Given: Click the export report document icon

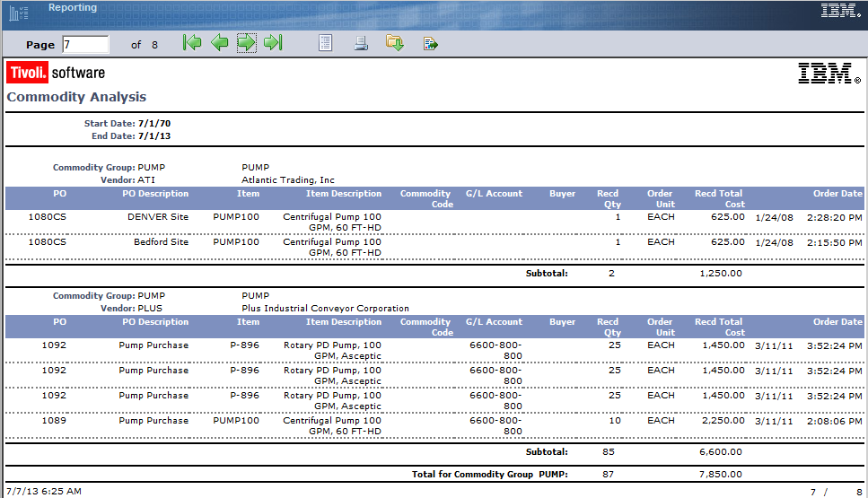Looking at the screenshot, I should (x=430, y=43).
